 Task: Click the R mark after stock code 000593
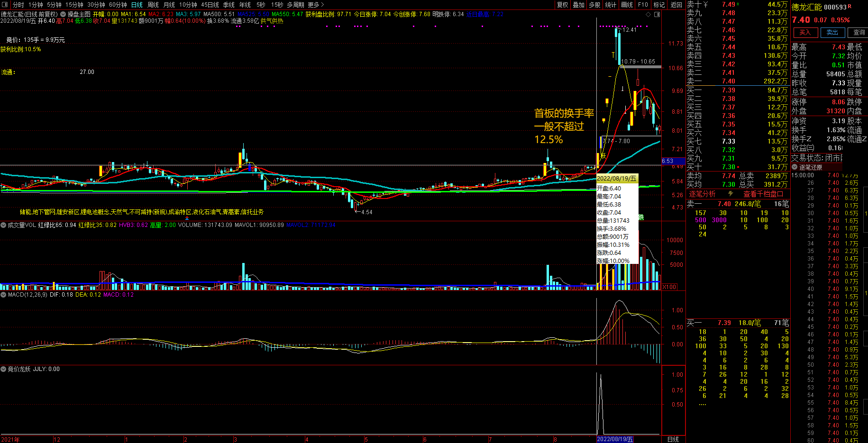coord(850,6)
